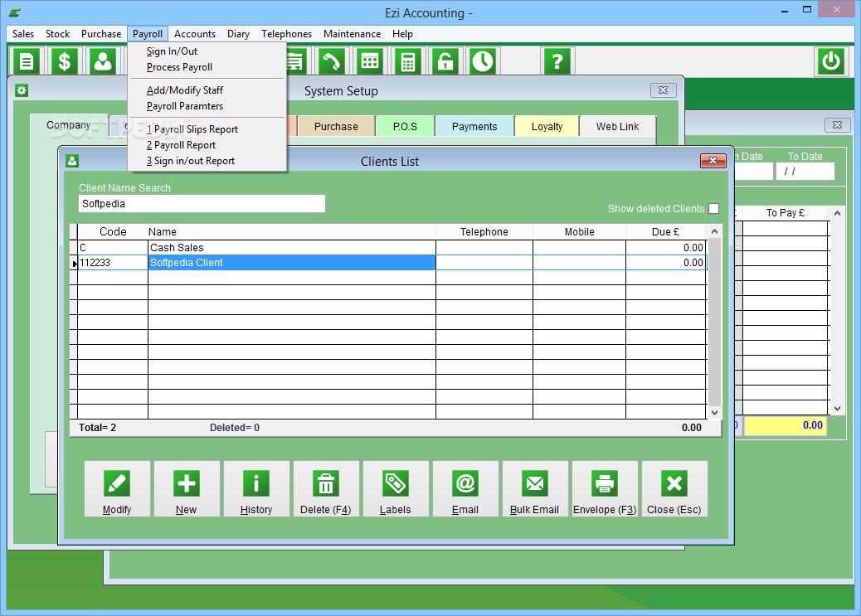Click the Envelope (F3) printer button
Viewport: 861px width, 616px height.
pyautogui.click(x=606, y=488)
